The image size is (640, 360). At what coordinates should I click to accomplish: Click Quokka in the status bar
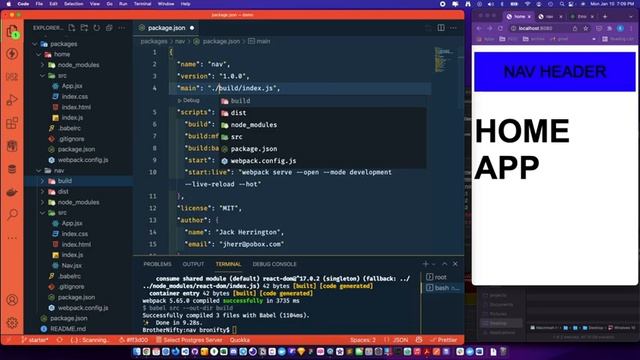(240, 340)
